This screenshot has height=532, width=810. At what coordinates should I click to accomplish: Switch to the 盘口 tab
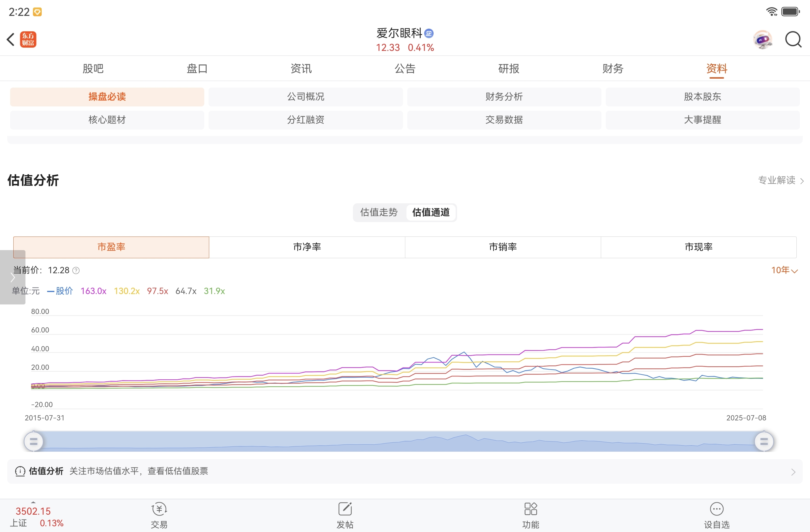pyautogui.click(x=197, y=68)
